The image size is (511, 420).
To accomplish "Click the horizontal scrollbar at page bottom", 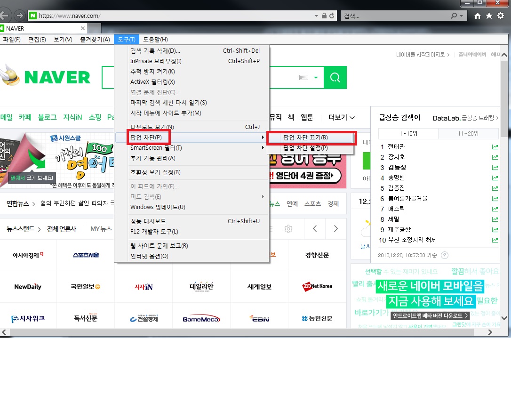I will (x=241, y=332).
